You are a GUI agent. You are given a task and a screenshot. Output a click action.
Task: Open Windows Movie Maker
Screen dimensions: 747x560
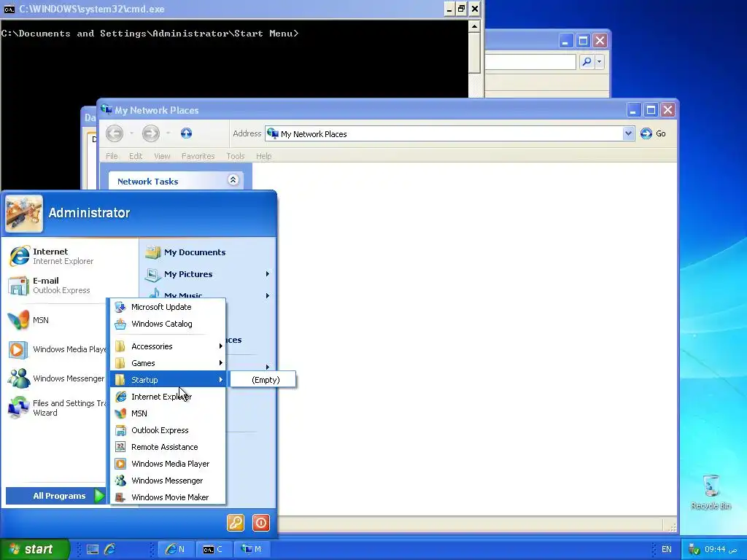[x=168, y=497]
